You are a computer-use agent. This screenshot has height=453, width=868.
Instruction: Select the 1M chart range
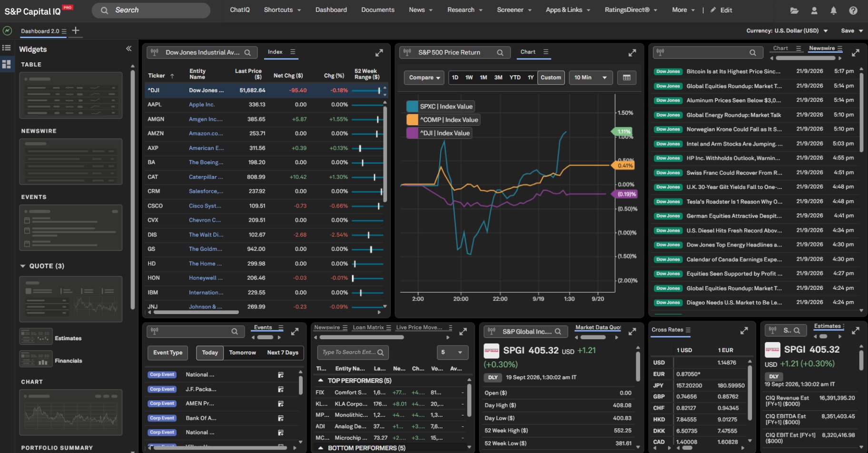[x=483, y=78]
